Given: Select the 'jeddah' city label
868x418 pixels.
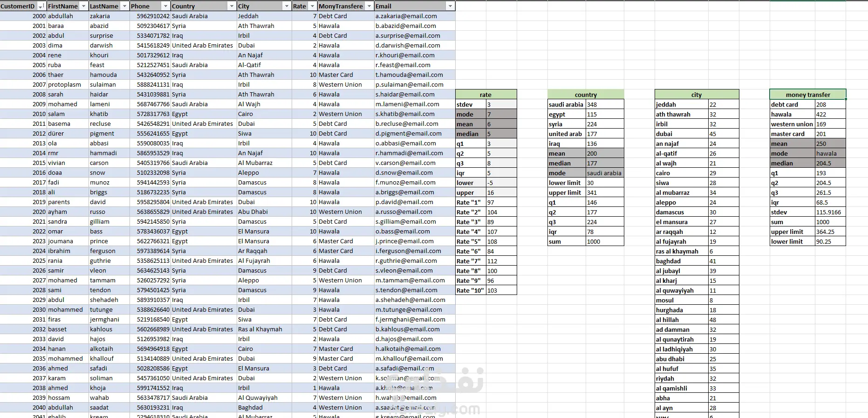Looking at the screenshot, I should click(x=682, y=104).
